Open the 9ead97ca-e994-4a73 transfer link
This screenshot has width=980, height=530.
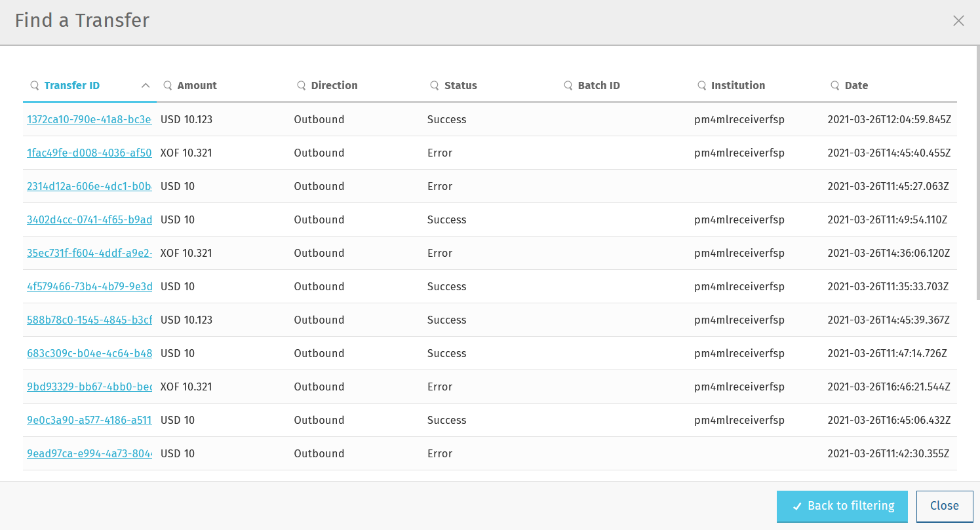(89, 454)
